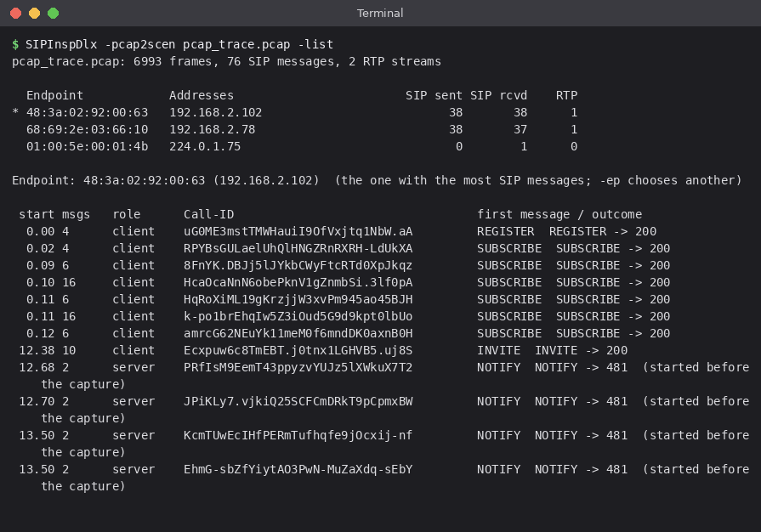Click 'REGISTER -> 200' outcome
Viewport: 761px width, 532px height.
[x=602, y=231]
